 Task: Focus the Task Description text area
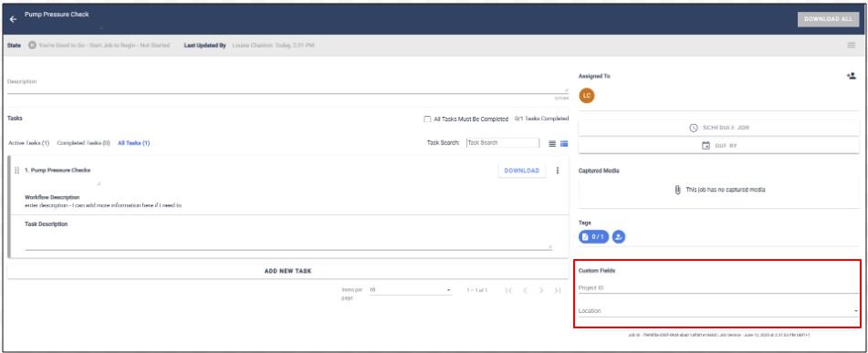[288, 240]
